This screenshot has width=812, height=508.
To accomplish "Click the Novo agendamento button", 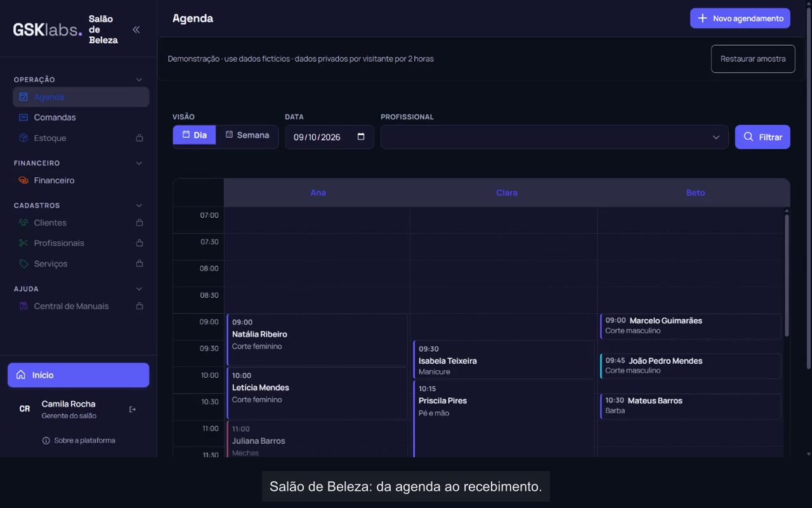I will [740, 18].
